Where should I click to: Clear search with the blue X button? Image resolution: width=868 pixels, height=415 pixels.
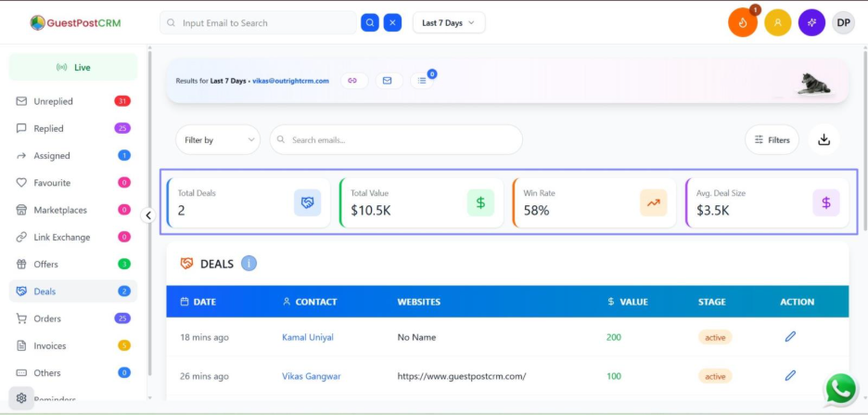[x=392, y=22]
